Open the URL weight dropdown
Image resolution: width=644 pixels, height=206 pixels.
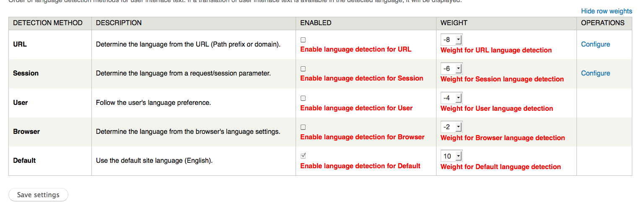click(451, 40)
